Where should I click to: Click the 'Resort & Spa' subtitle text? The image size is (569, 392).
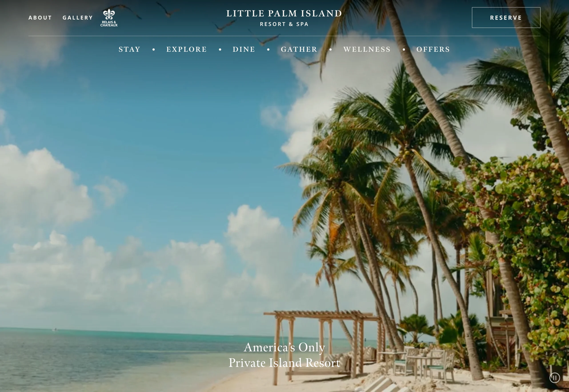point(284,24)
